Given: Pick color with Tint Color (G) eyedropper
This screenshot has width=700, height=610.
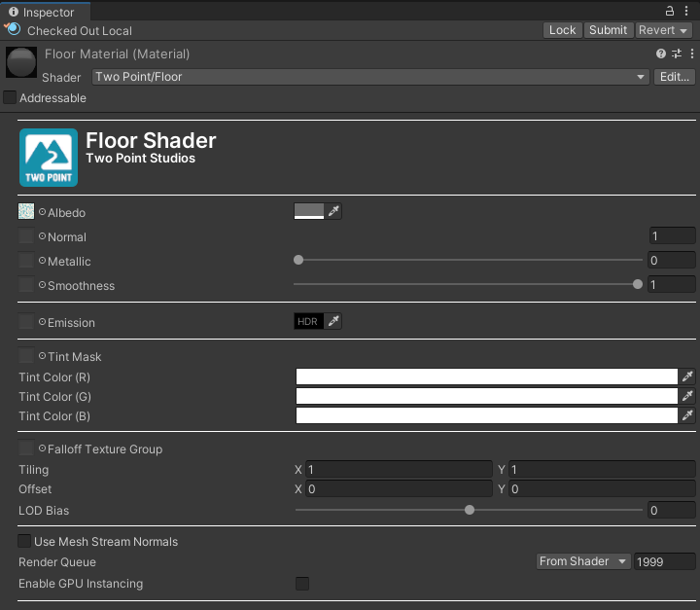Looking at the screenshot, I should 687,396.
